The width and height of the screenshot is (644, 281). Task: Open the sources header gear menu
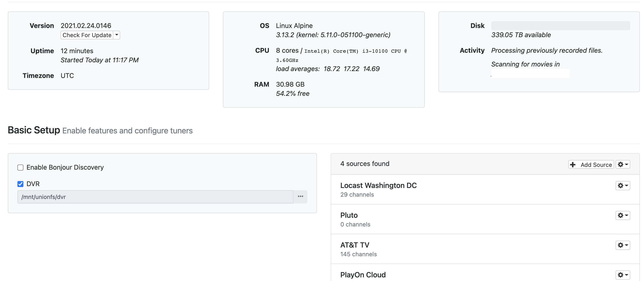(x=622, y=164)
